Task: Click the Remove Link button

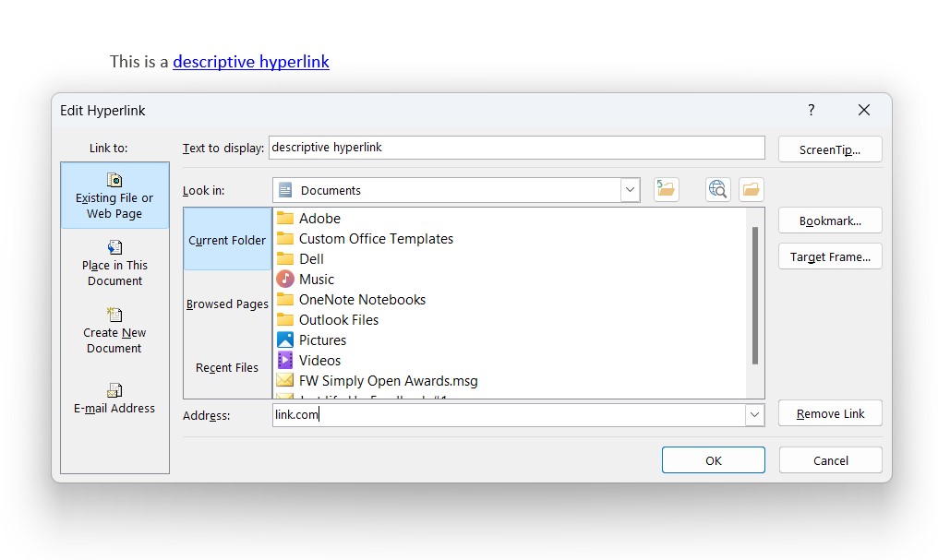Action: pos(830,413)
